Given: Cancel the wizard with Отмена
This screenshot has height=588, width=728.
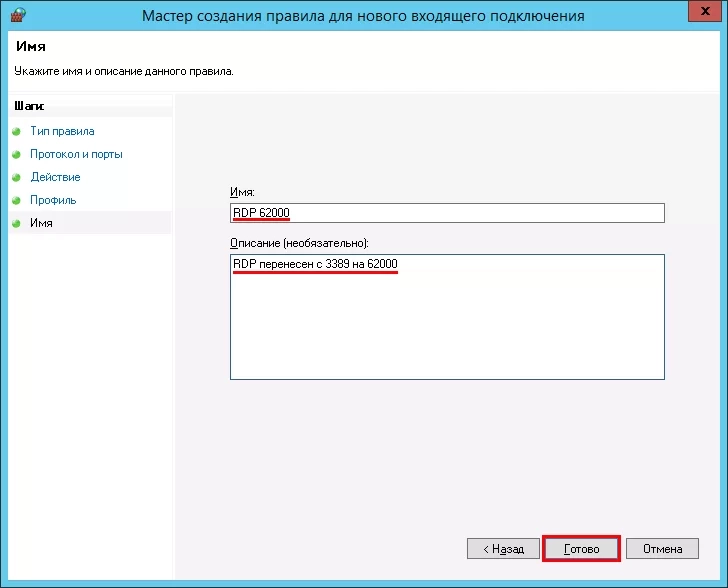Looking at the screenshot, I should pos(662,549).
